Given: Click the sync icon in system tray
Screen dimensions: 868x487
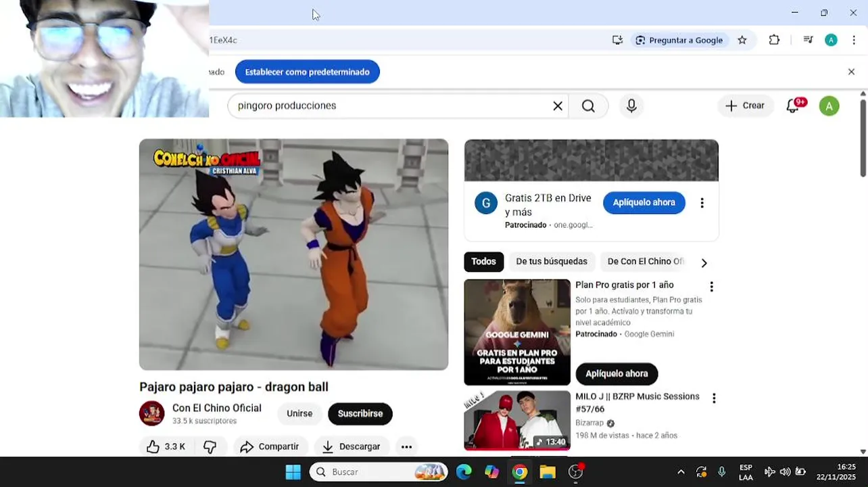Looking at the screenshot, I should coord(701,472).
